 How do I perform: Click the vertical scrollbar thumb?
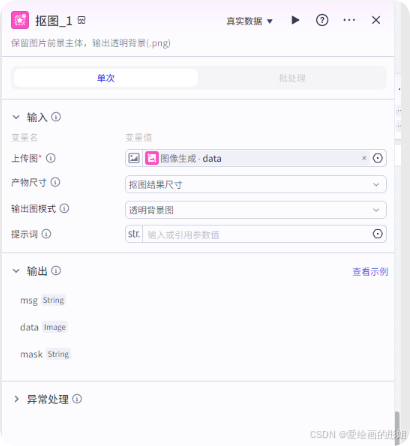click(397, 428)
